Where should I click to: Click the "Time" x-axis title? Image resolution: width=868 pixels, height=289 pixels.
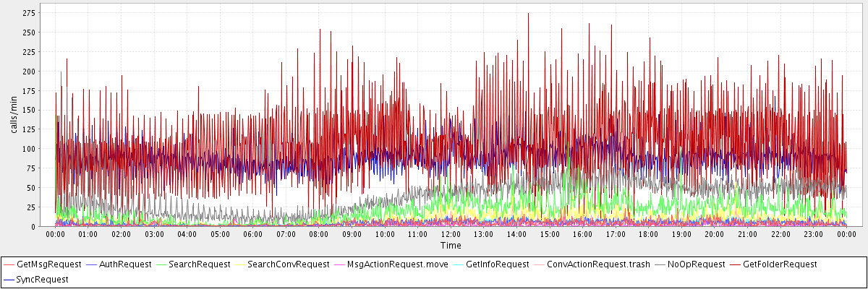coord(451,246)
